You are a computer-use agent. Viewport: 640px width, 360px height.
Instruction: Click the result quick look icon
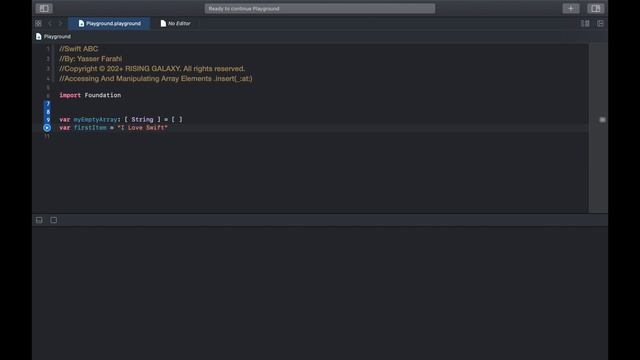[x=602, y=120]
